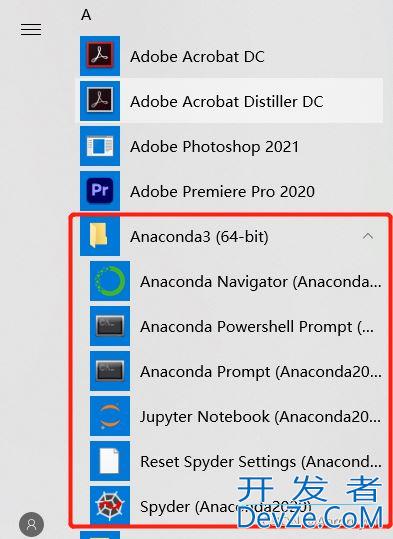Click the Premiere Pro 'Pr' icon
The image size is (393, 539).
click(x=100, y=191)
